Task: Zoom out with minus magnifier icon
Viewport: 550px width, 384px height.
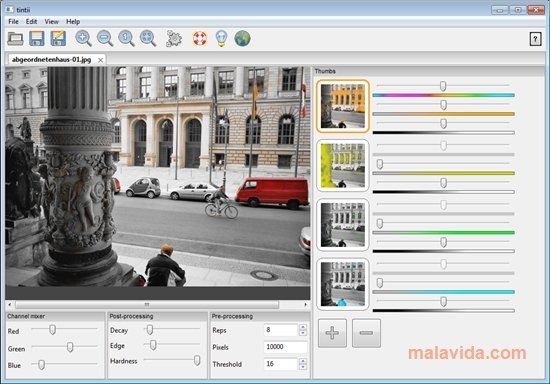Action: 105,39
